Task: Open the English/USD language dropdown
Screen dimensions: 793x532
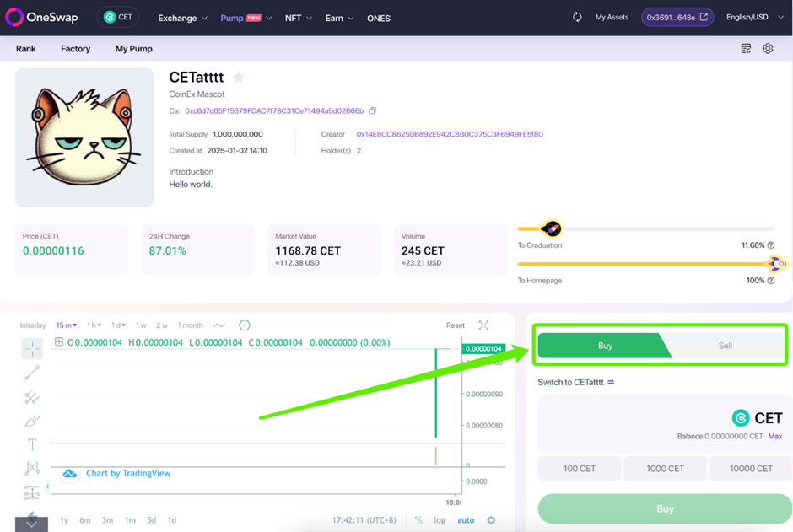Action: coord(754,17)
